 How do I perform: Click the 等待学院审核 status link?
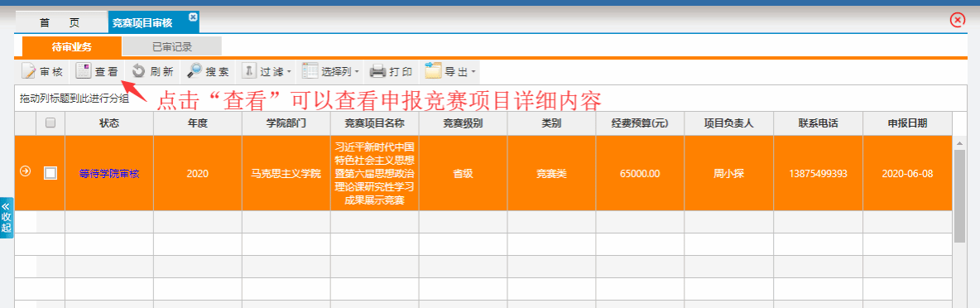109,174
